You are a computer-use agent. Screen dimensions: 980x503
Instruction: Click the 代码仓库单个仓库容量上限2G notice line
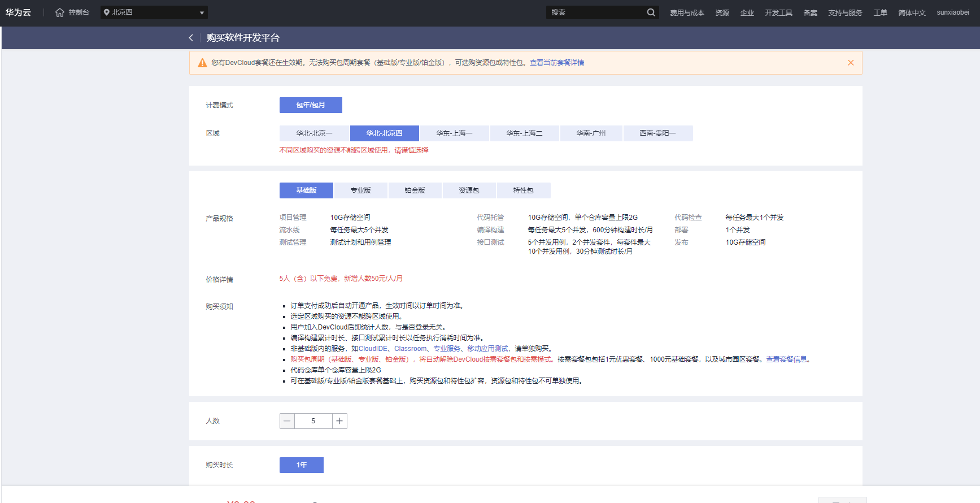336,370
